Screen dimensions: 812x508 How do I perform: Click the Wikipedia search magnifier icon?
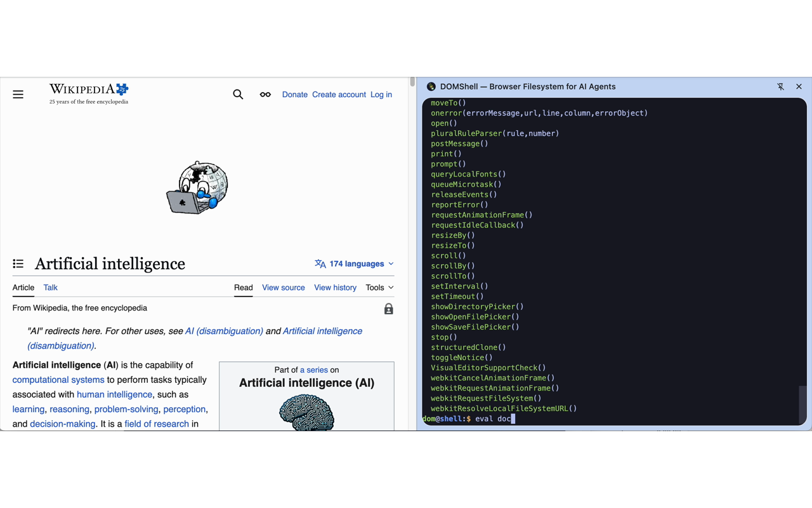coord(238,95)
